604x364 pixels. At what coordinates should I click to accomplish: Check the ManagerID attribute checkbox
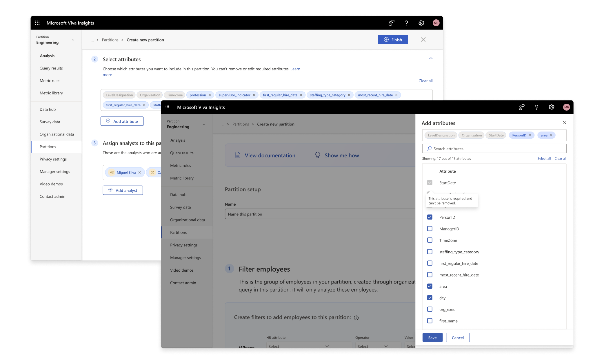tap(430, 229)
